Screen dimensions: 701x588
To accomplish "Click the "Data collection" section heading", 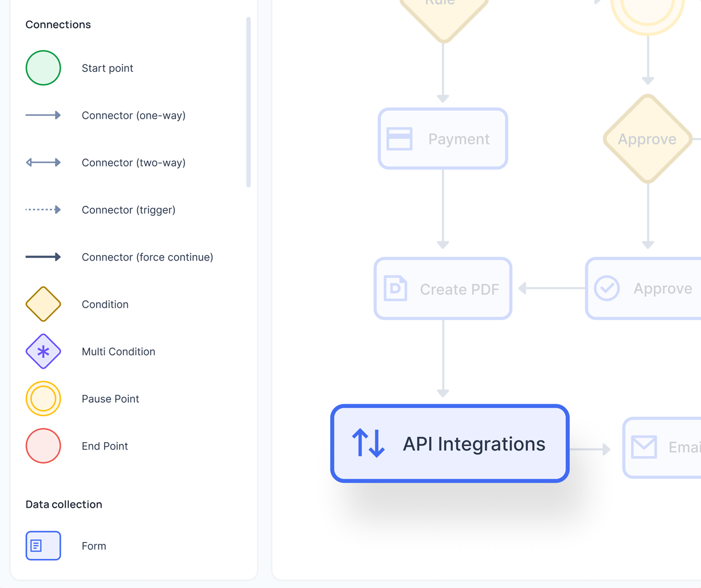I will tap(64, 504).
